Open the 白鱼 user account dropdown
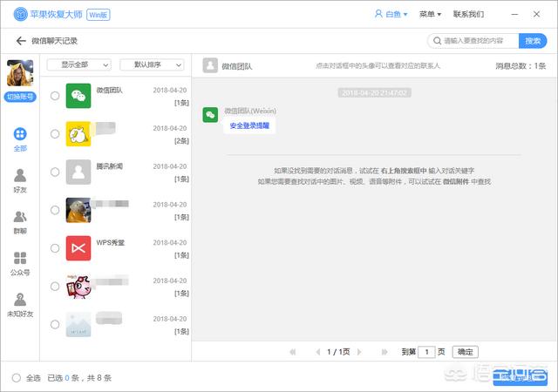Viewport: 558px width, 392px height. [391, 15]
